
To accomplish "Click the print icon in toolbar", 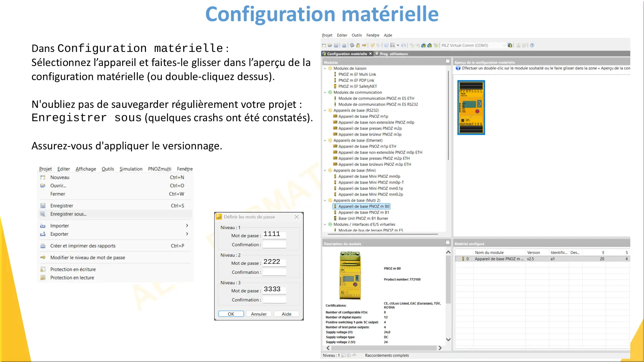I will point(344,45).
